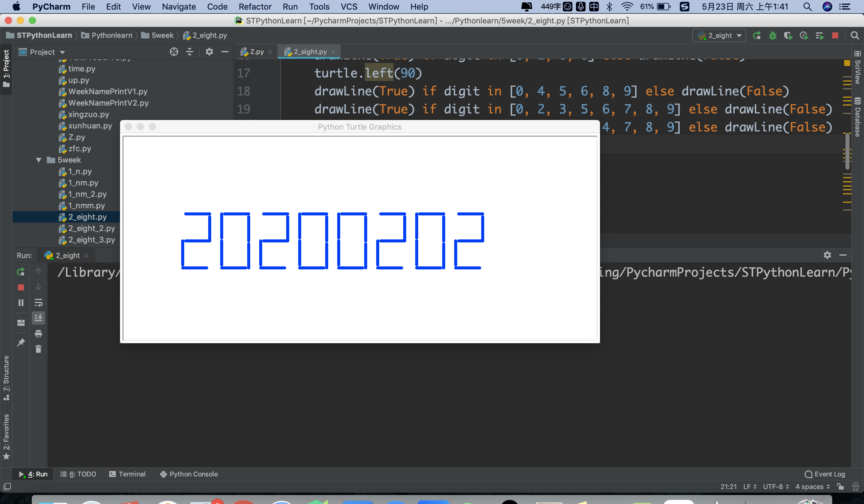Click the locate-file crosshair in Project panel

point(174,52)
